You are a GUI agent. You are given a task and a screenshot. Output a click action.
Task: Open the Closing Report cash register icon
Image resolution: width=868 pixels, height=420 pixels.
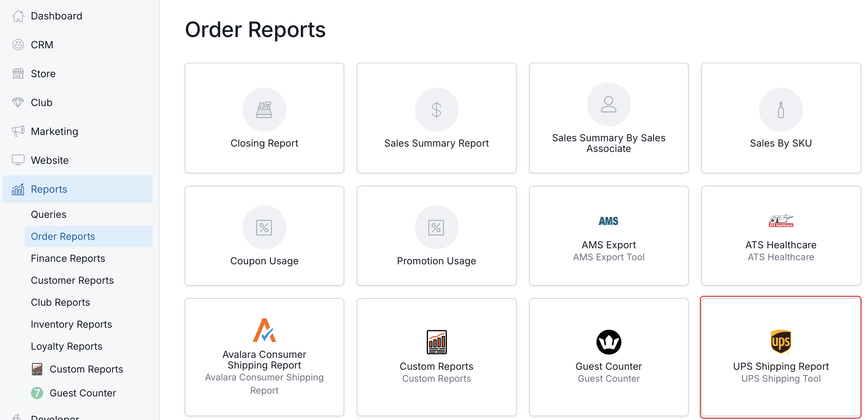tap(264, 110)
